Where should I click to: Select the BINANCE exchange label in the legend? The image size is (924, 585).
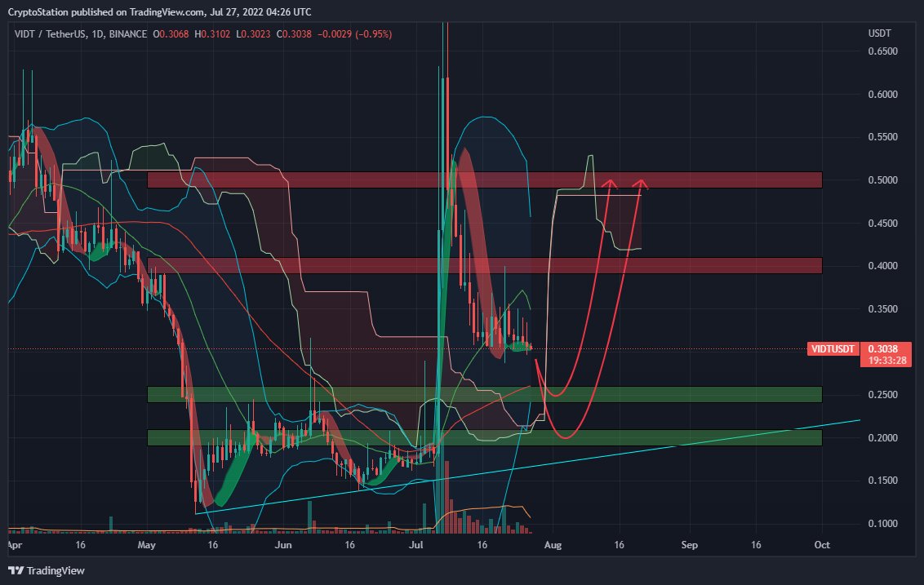pyautogui.click(x=127, y=34)
